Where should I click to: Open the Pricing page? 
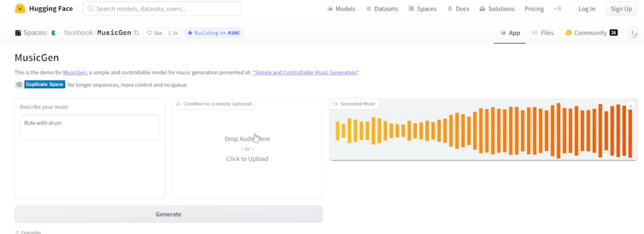pyautogui.click(x=534, y=9)
